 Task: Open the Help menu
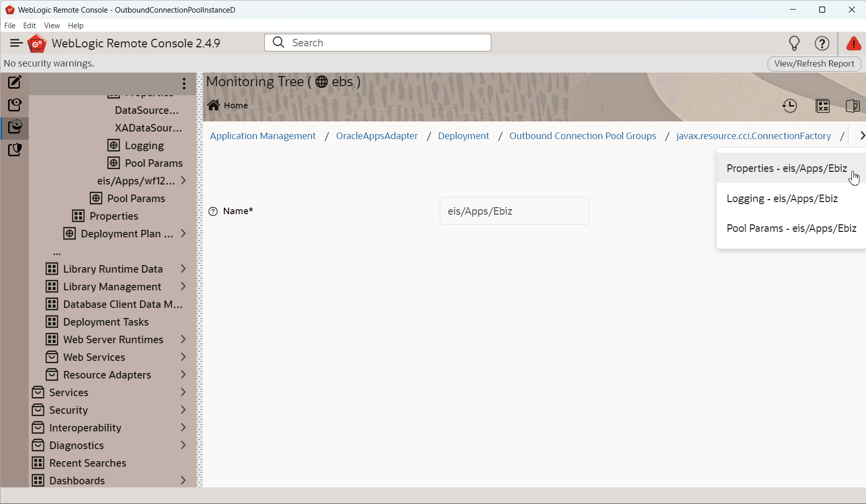tap(76, 26)
